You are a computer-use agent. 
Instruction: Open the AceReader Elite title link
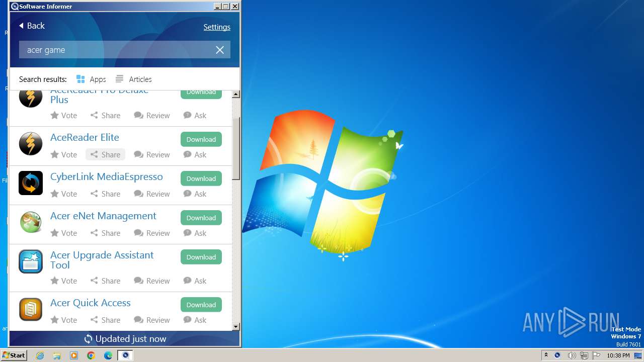[x=85, y=137]
